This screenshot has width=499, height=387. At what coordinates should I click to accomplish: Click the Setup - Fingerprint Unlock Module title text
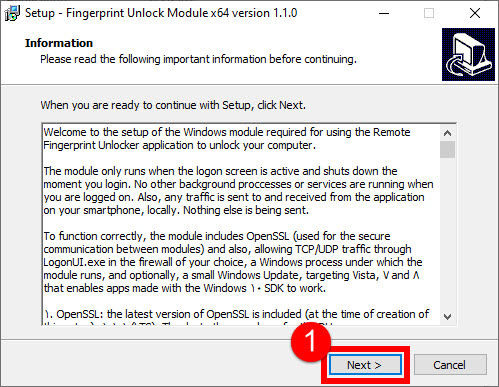tap(161, 13)
